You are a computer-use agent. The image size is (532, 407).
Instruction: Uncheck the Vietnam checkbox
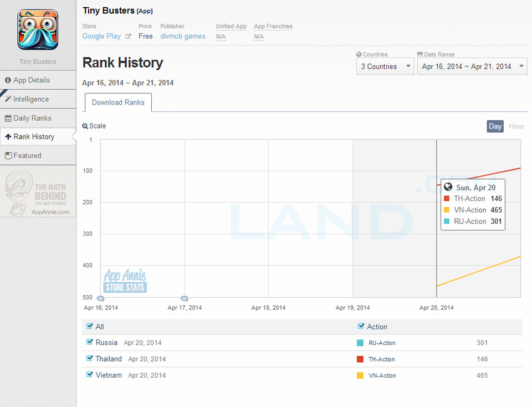(90, 375)
